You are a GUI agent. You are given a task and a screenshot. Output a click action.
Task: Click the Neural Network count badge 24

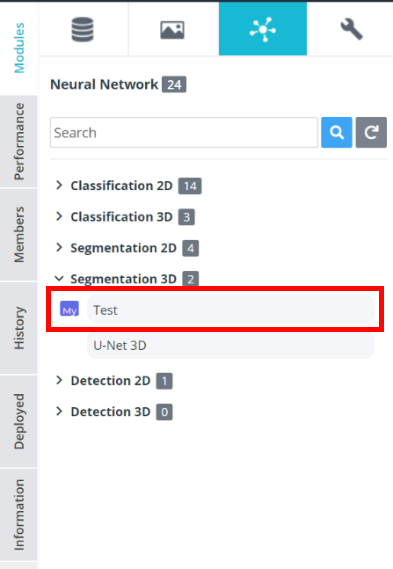[174, 85]
